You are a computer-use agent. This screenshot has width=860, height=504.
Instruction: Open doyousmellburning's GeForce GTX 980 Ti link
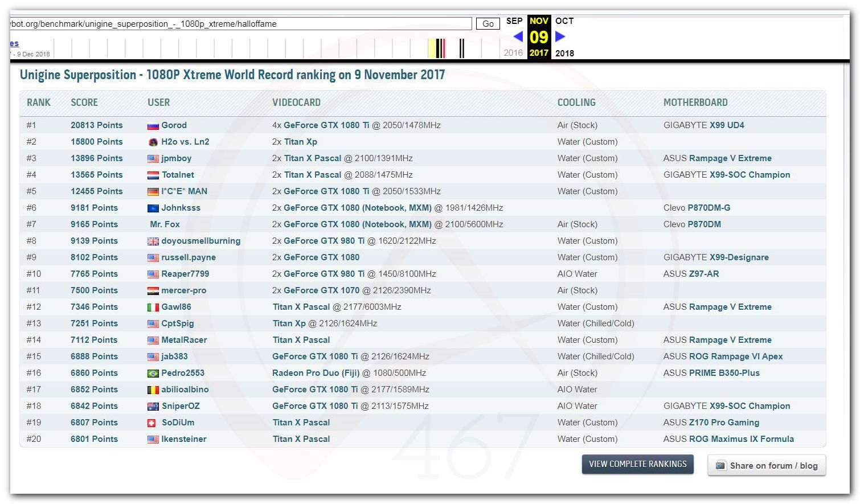pos(324,241)
